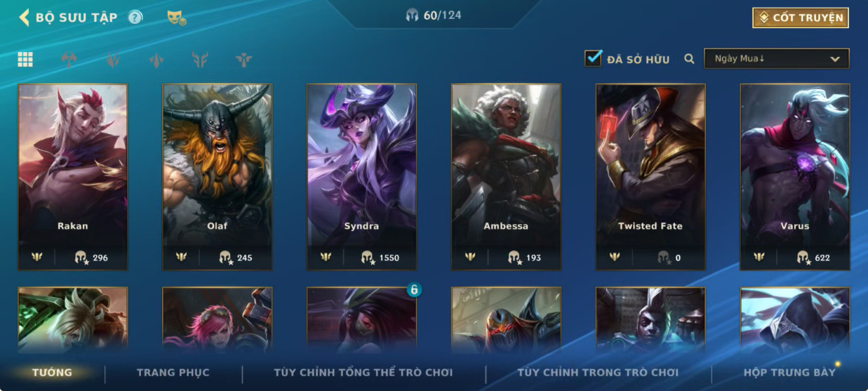Click the Cốt Truyện button
The image size is (868, 391).
click(801, 18)
